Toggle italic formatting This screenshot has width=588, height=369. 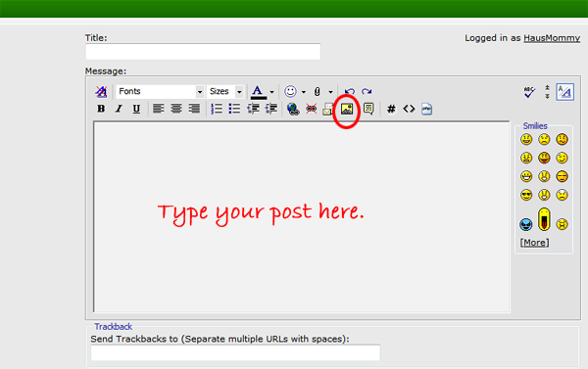[119, 109]
